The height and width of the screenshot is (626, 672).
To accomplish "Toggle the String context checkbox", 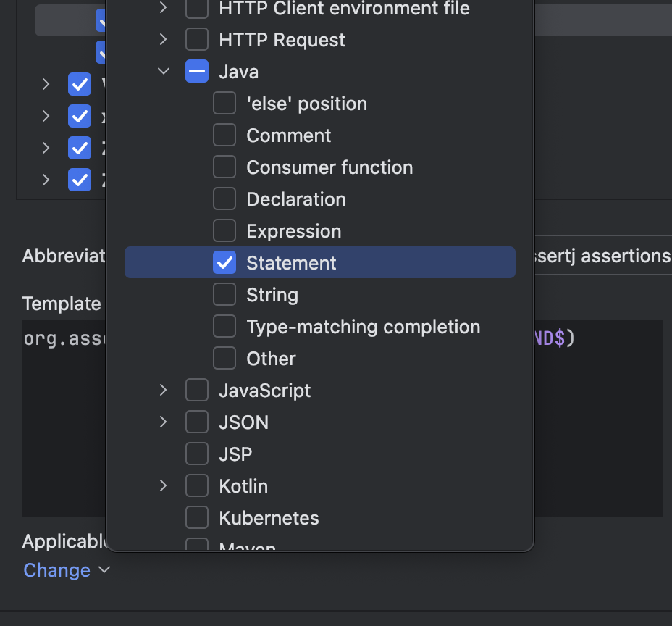I will [224, 295].
